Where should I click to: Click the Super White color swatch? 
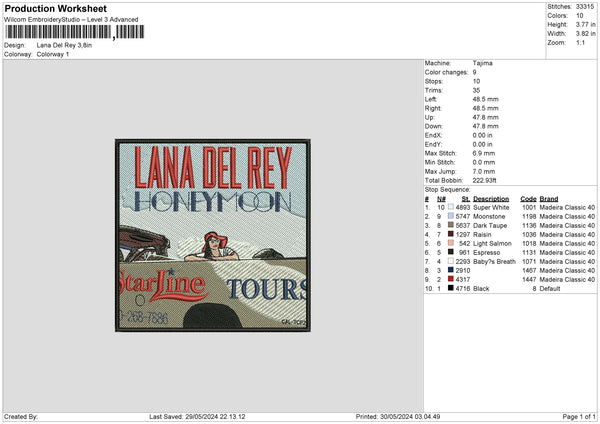(451, 207)
